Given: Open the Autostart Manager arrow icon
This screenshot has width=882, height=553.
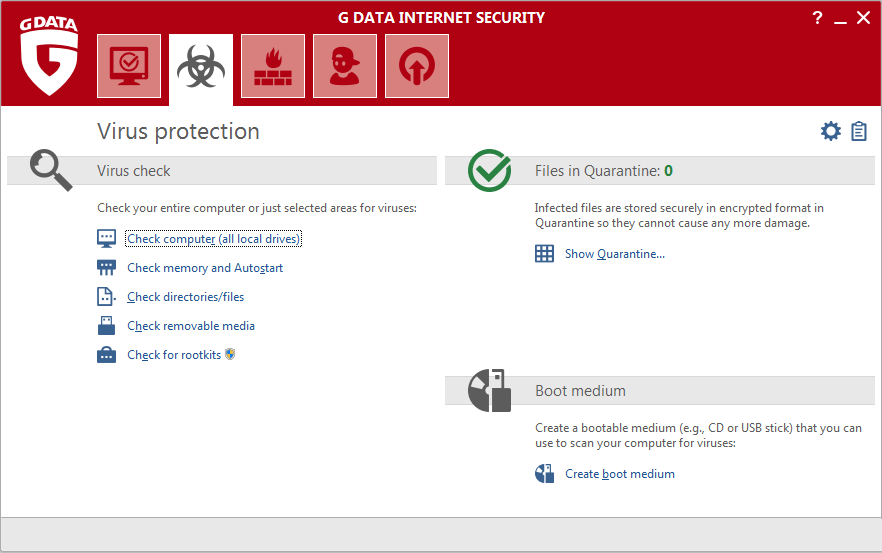Looking at the screenshot, I should click(416, 66).
